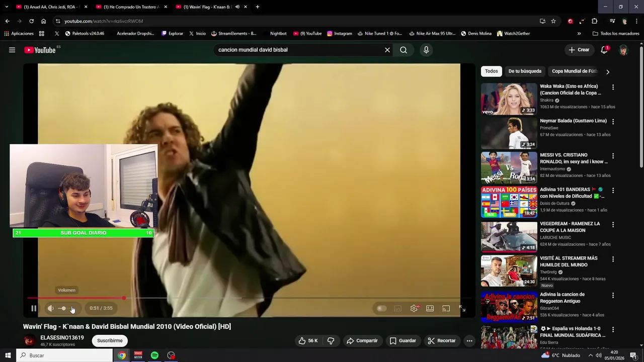This screenshot has height=362, width=644.
Task: Switch to theater mode view
Action: [430, 308]
